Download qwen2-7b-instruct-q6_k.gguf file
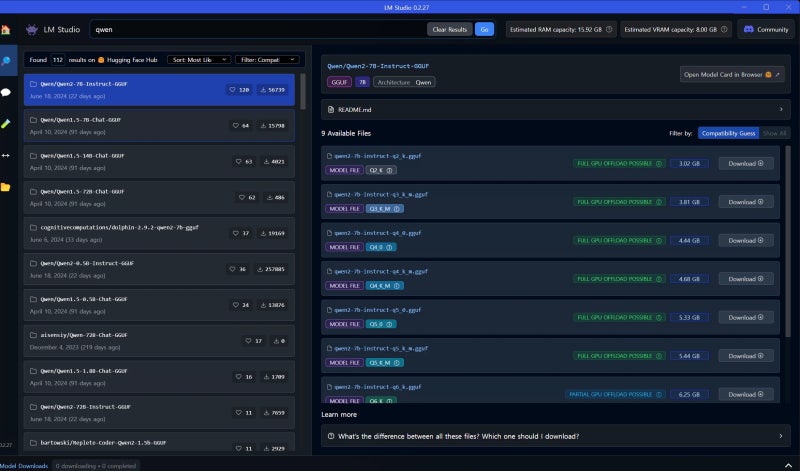The width and height of the screenshot is (800, 471). (746, 394)
